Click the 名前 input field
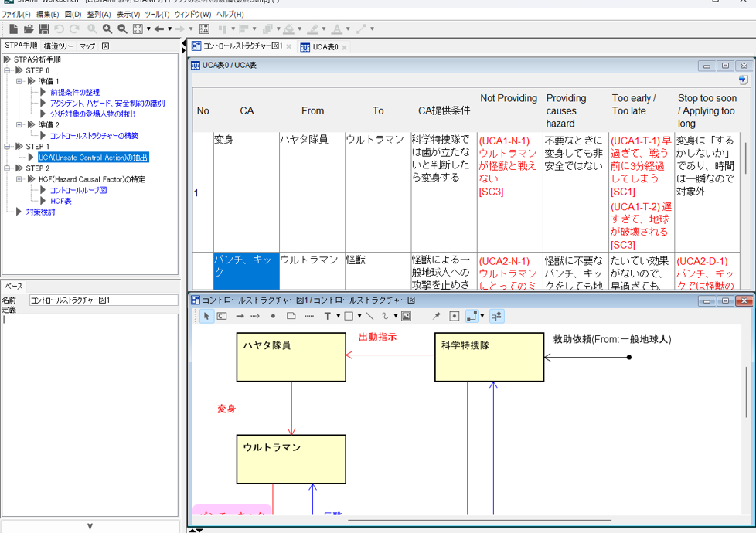 coord(104,300)
